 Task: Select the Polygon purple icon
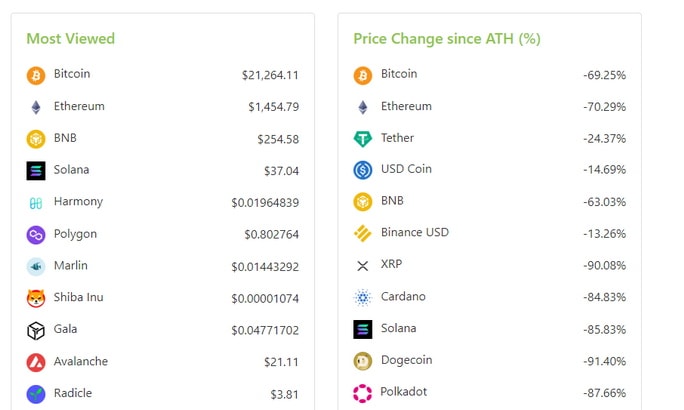[x=36, y=235]
